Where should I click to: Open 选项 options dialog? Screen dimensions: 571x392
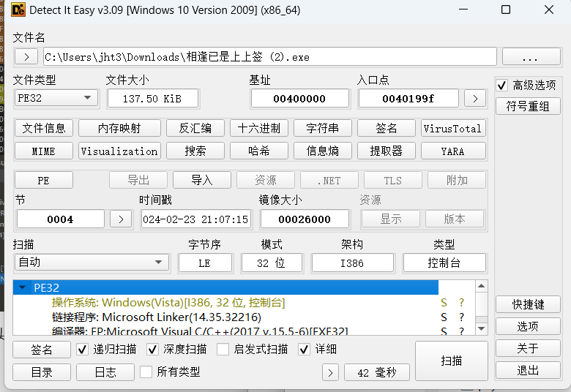(528, 326)
